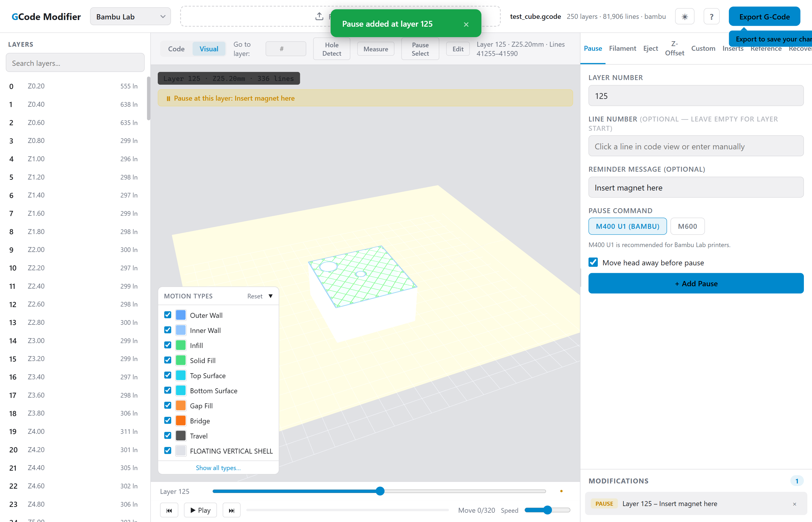Click the Hole Detect button
The height and width of the screenshot is (522, 812).
click(x=331, y=49)
